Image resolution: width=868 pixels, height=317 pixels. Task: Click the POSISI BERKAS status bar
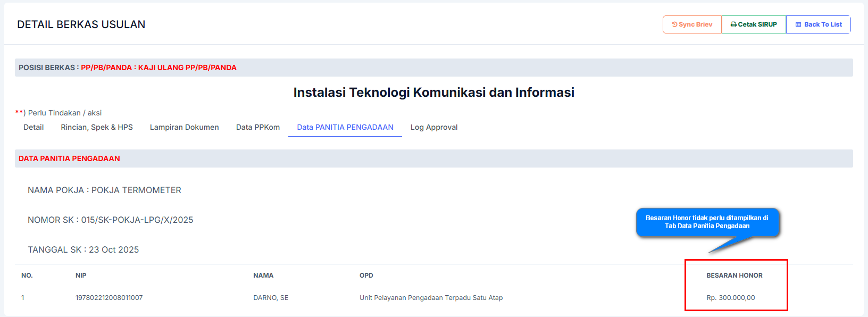pos(433,68)
